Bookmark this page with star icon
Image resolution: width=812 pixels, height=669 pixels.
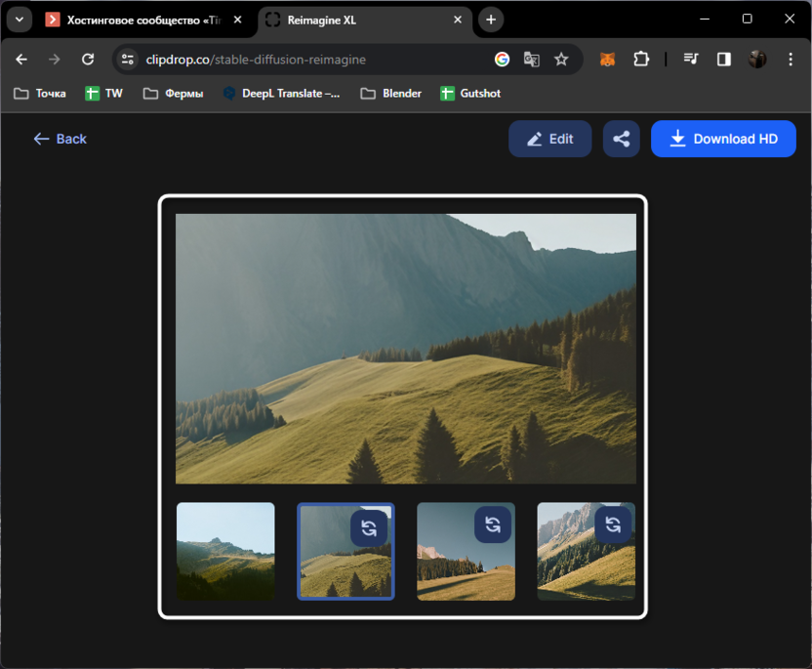[x=561, y=60]
